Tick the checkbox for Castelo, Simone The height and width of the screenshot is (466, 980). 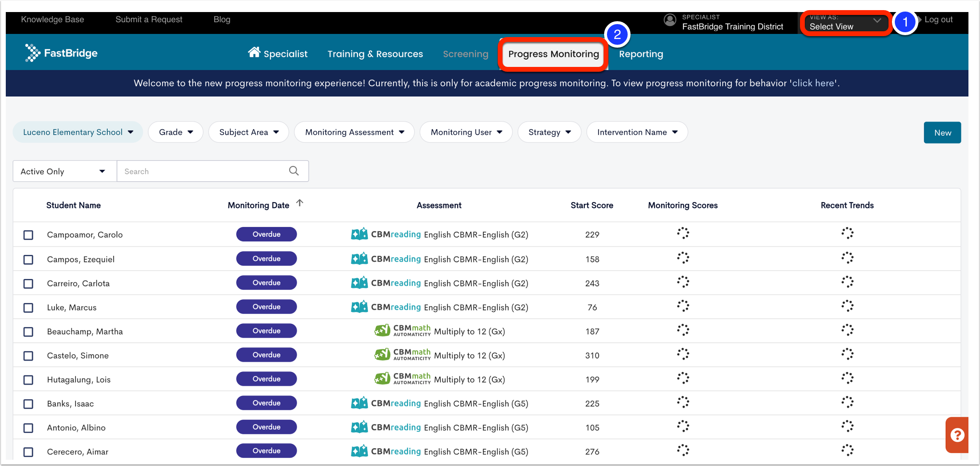(x=28, y=356)
